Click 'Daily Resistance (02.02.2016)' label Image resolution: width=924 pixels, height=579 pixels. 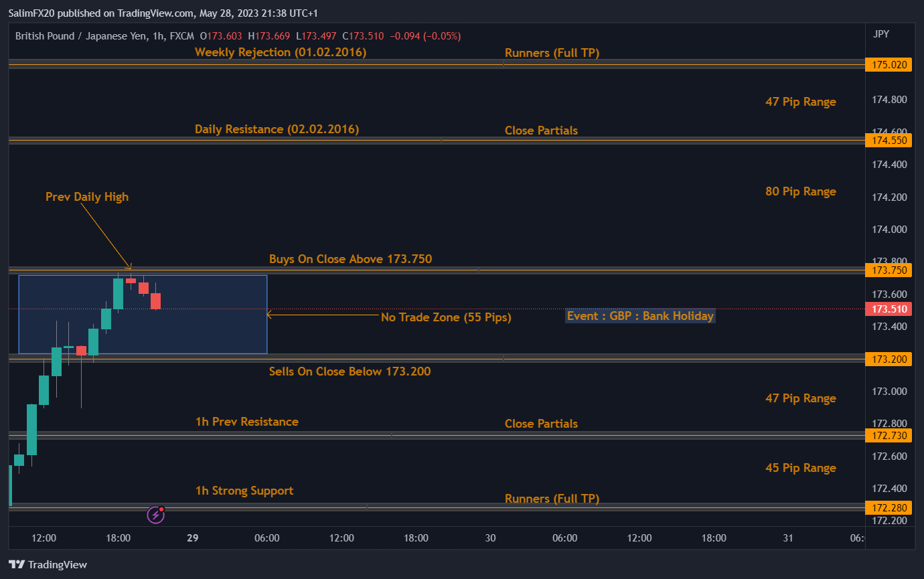pyautogui.click(x=277, y=129)
